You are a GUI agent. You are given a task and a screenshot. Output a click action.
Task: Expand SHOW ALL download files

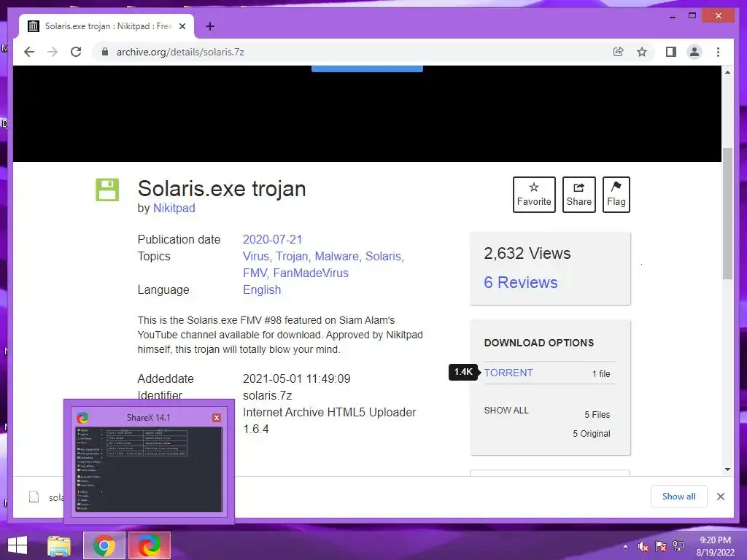506,411
